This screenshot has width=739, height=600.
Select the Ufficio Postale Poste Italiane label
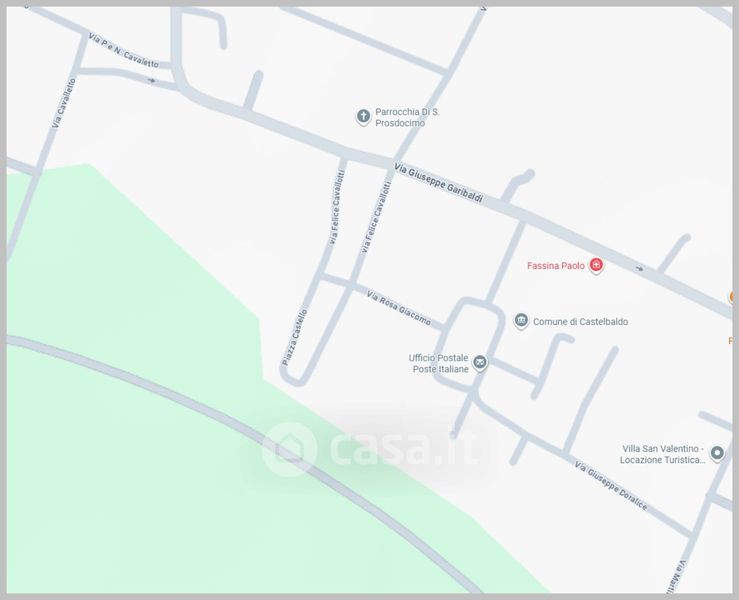click(x=439, y=363)
